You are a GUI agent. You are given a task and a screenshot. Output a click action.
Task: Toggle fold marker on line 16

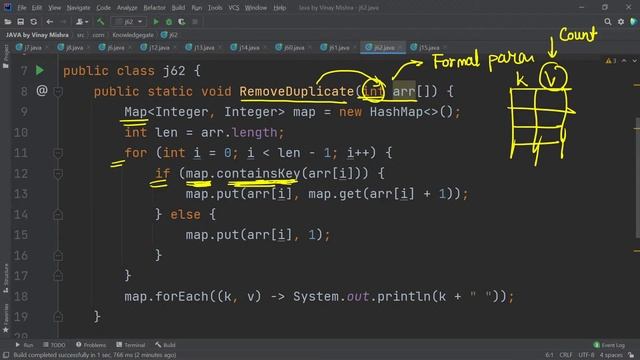click(x=58, y=256)
